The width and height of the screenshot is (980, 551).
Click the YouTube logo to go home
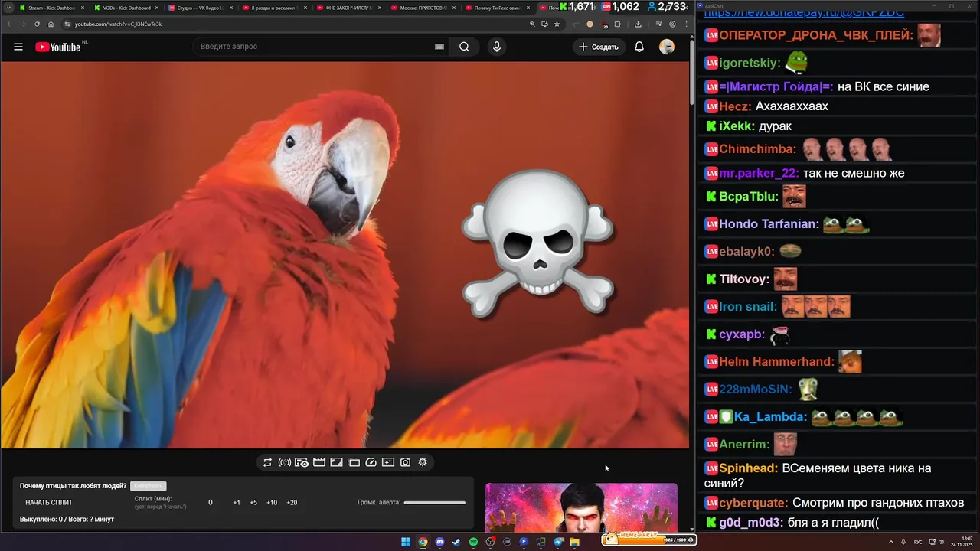(58, 47)
